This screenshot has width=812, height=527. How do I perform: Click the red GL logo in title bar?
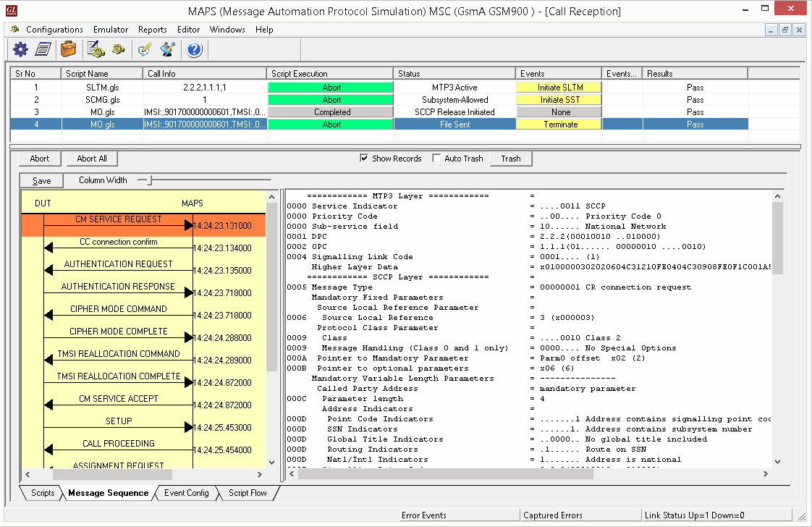tap(11, 11)
